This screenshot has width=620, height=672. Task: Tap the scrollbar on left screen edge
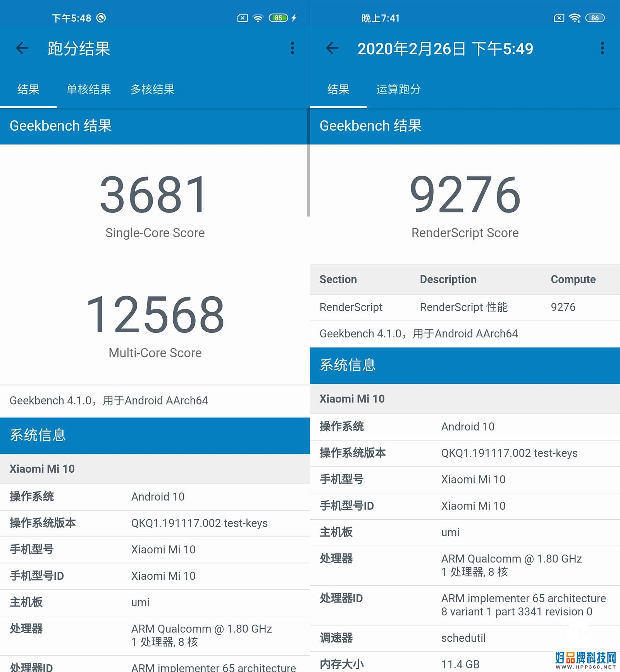point(308,162)
